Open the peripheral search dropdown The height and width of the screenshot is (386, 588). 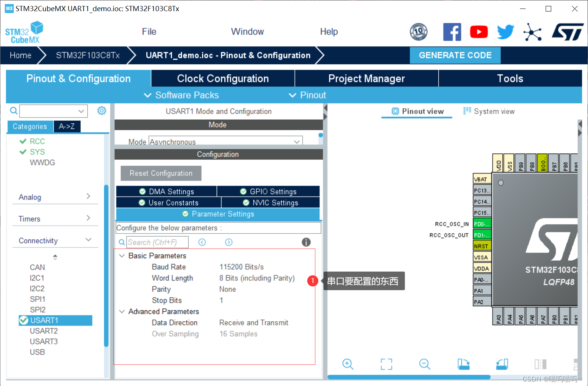(x=81, y=111)
